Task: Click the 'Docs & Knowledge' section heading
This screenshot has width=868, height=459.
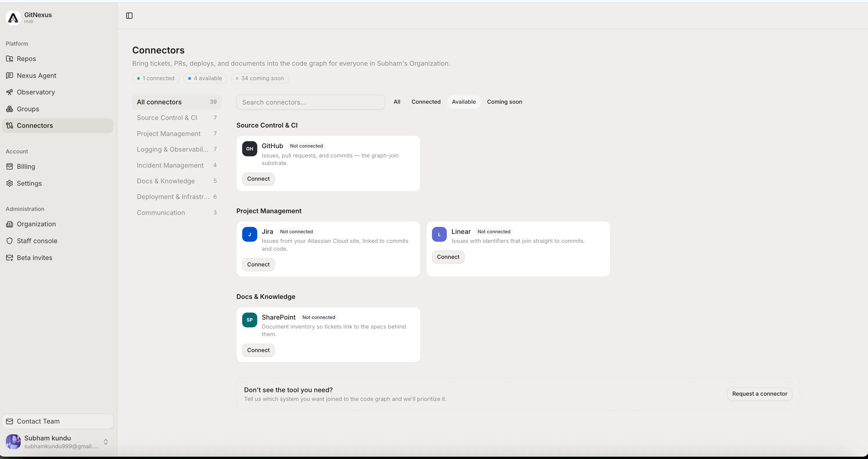Action: click(x=266, y=297)
